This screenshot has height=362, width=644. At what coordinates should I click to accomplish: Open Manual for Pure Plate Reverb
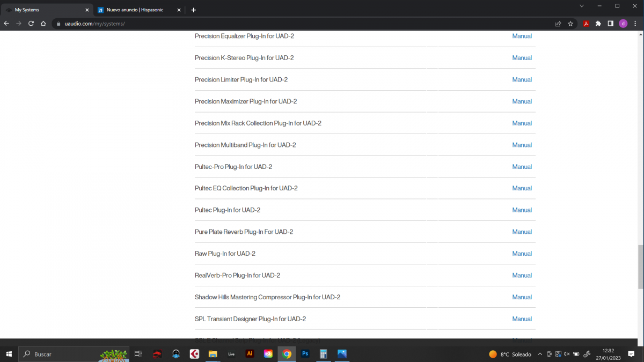click(522, 232)
